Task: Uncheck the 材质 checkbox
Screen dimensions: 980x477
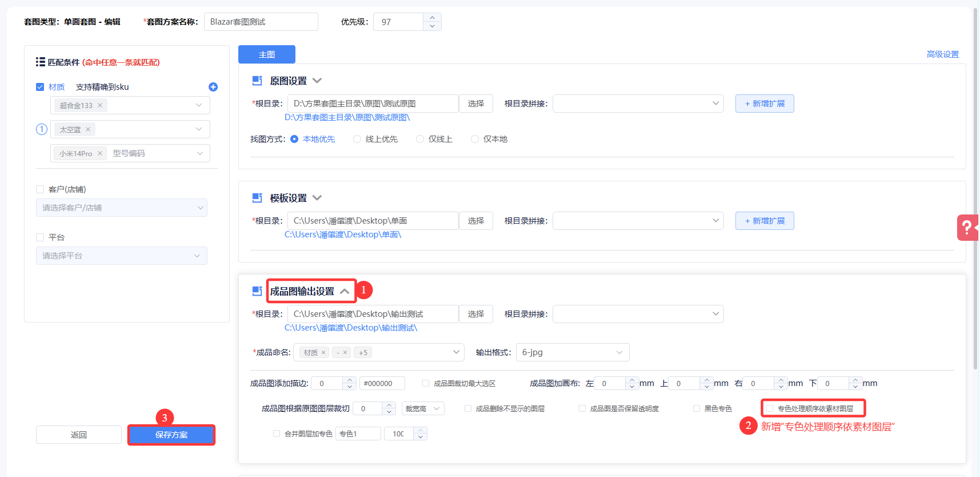Action: click(x=40, y=87)
